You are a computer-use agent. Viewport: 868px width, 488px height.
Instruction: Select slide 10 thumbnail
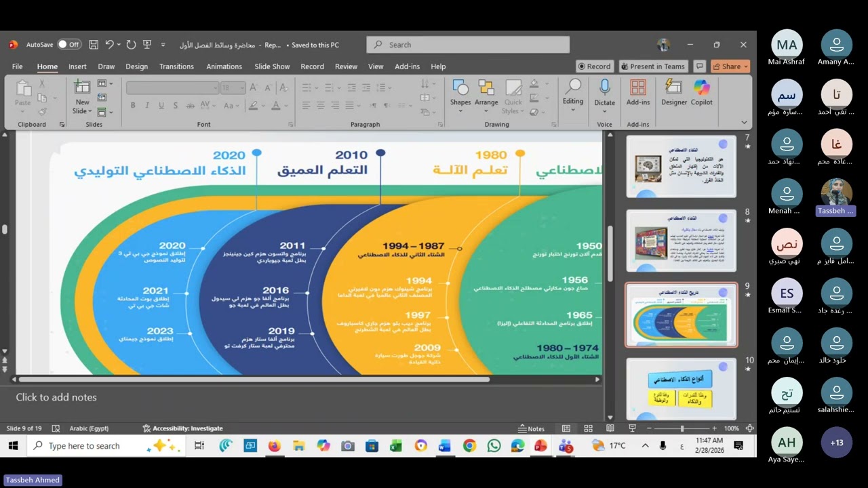(681, 388)
